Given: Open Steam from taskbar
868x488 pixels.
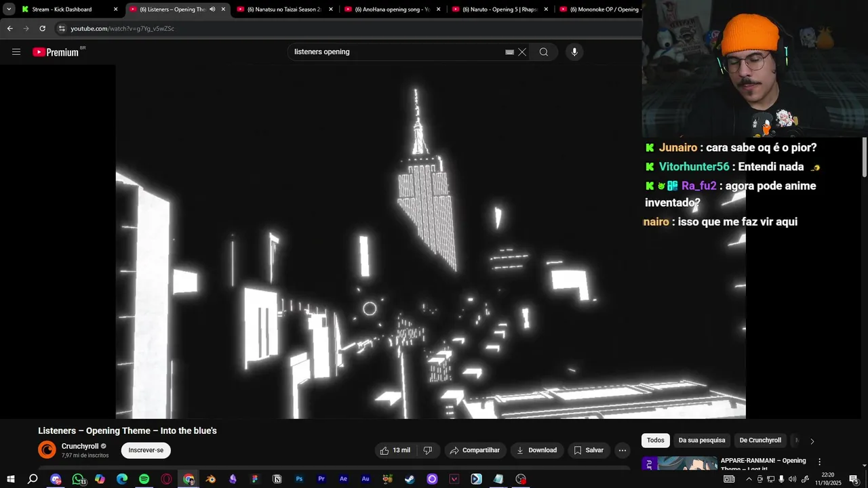Looking at the screenshot, I should tap(410, 479).
